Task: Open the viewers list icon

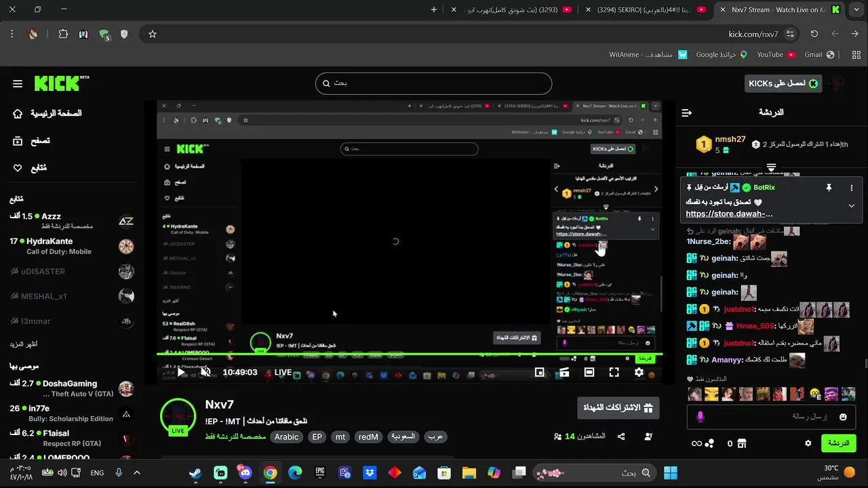Action: [x=557, y=437]
